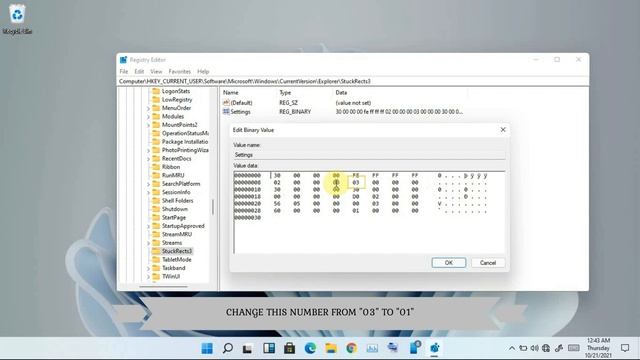Open the Edit menu

point(139,71)
